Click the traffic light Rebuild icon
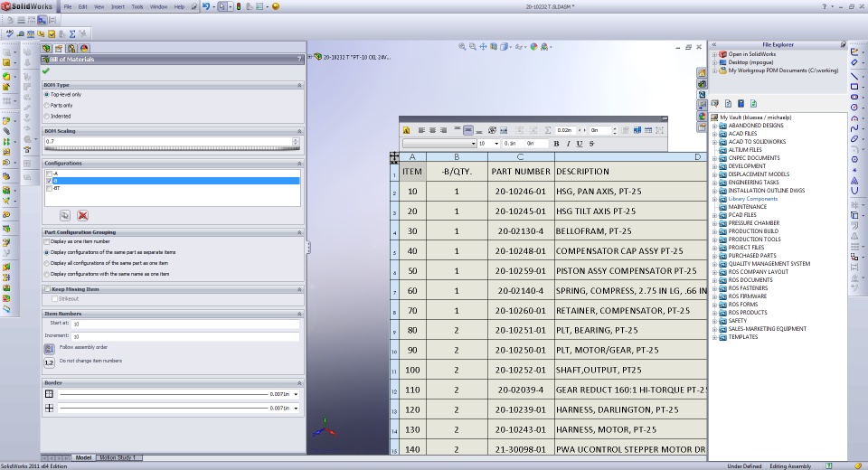Viewport: 868px width, 470px height. coord(239,6)
